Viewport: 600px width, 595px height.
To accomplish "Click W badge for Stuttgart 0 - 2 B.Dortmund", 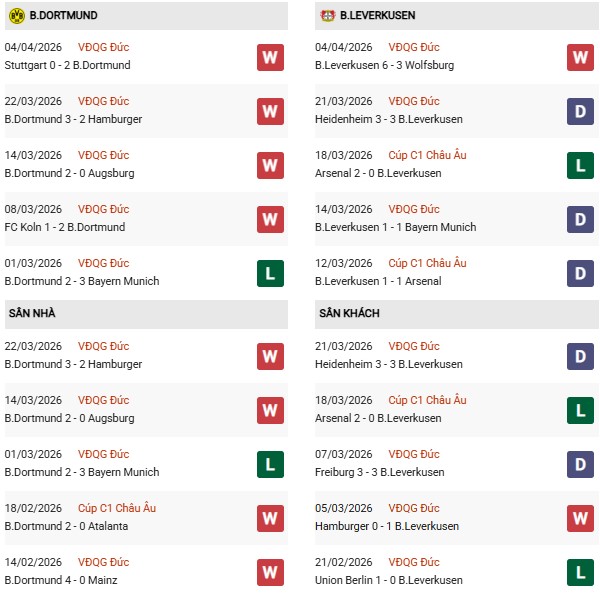I will click(270, 57).
